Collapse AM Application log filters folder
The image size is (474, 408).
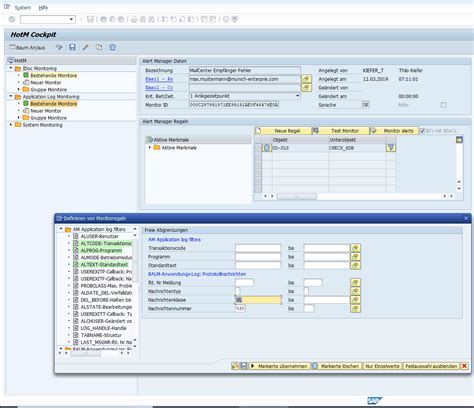coord(61,229)
